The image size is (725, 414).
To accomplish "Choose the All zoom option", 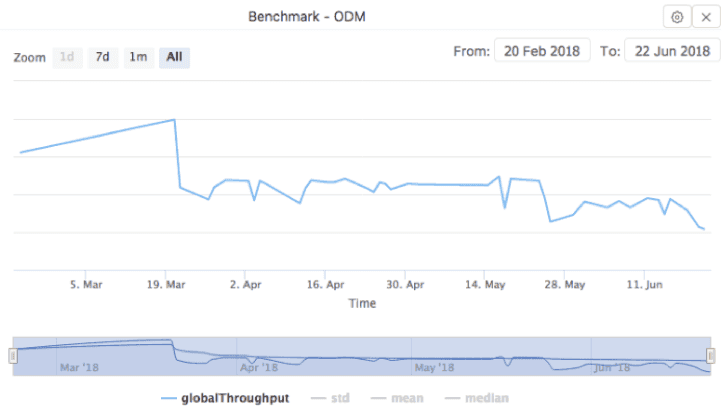I will point(174,57).
